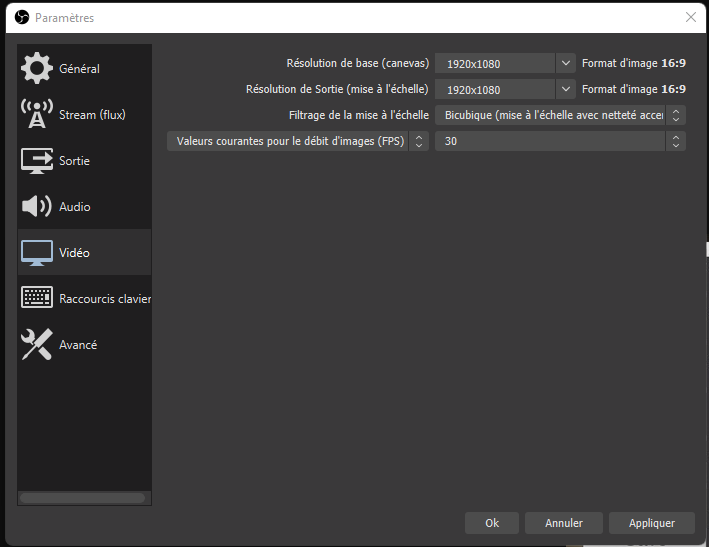Click the base resolution 1920x1080 text field
Screen dimensions: 709x547
[494, 63]
